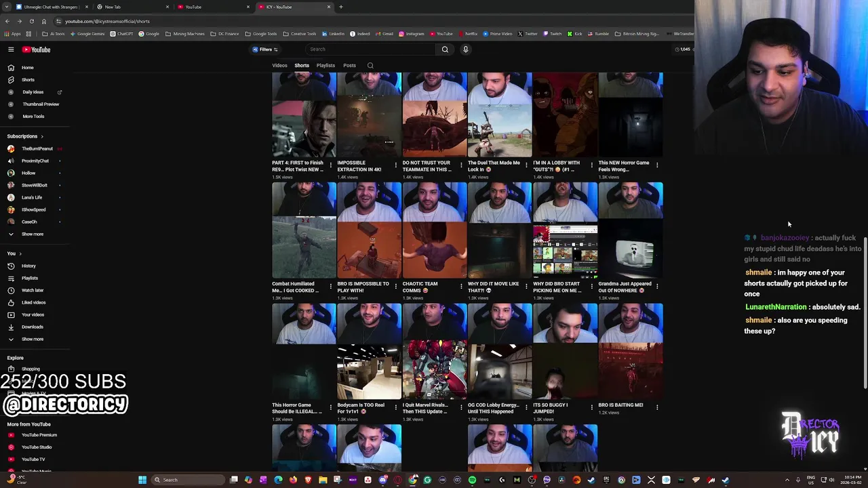Open Firefox from the taskbar

tap(293, 480)
